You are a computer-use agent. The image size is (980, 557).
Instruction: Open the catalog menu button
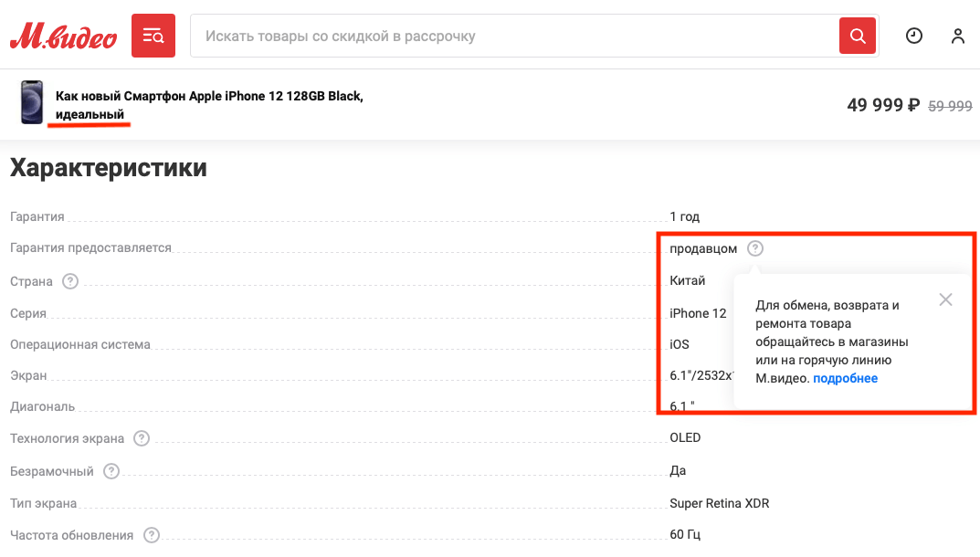(153, 37)
